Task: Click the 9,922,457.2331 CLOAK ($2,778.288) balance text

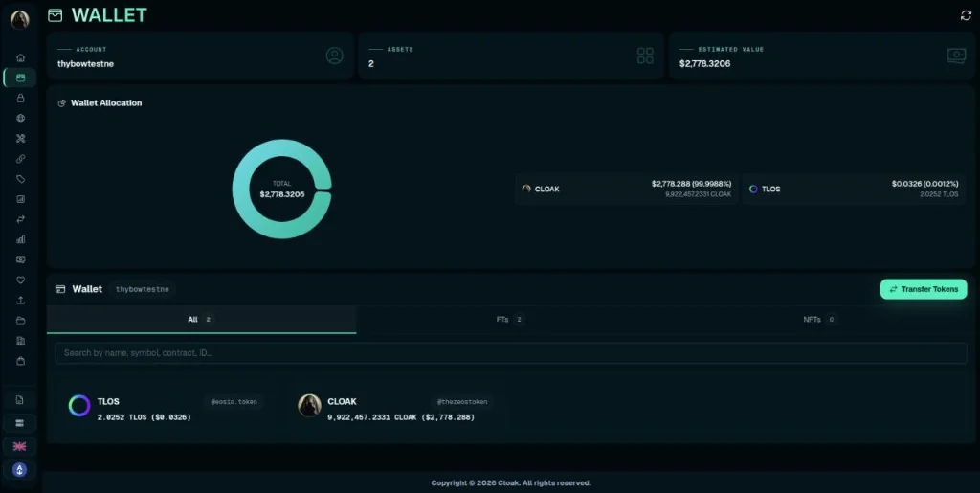Action: tap(401, 417)
